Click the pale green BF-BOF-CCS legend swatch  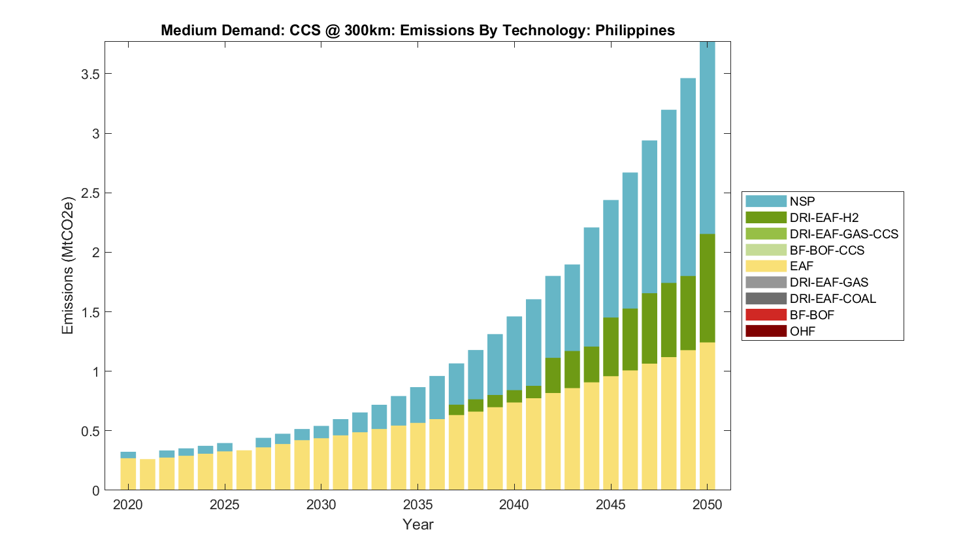tap(766, 250)
